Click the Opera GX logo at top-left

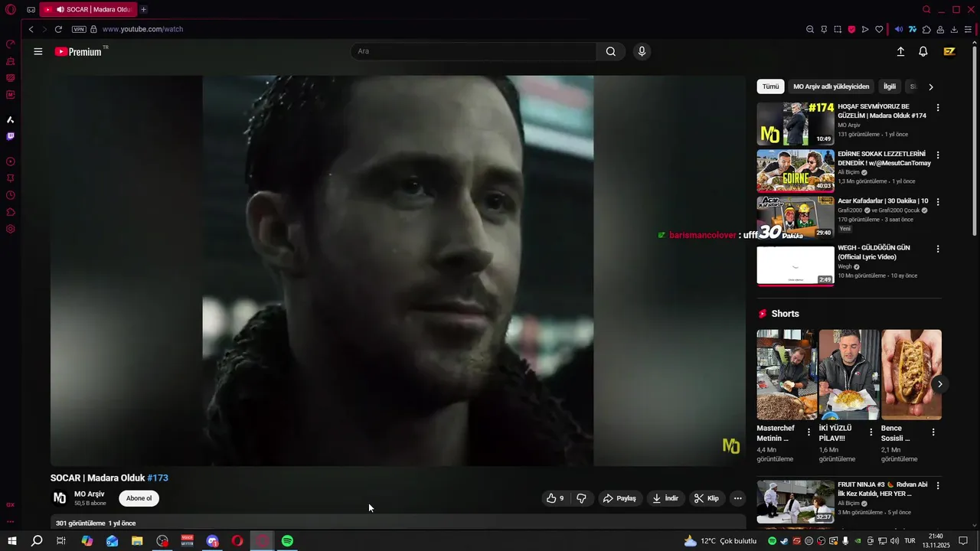pos(11,9)
